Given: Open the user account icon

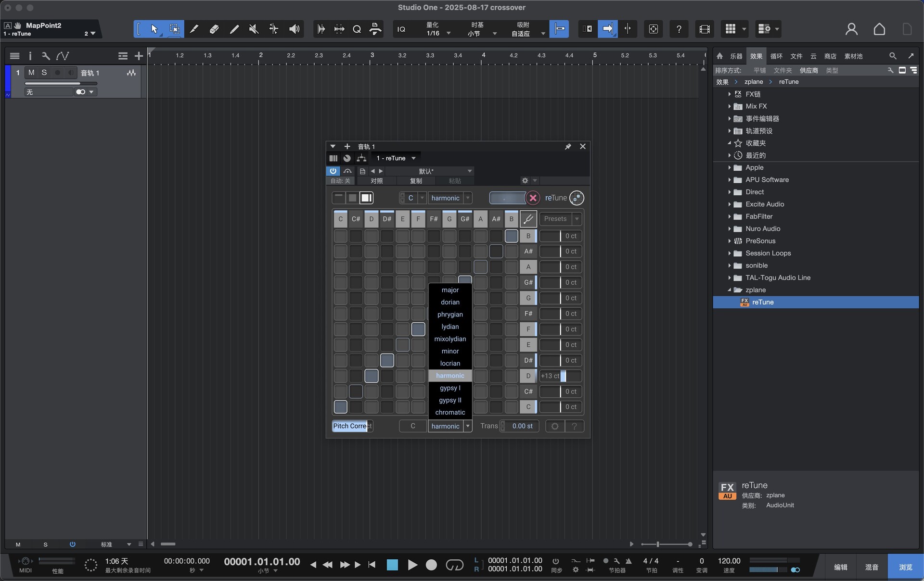Looking at the screenshot, I should (x=851, y=29).
